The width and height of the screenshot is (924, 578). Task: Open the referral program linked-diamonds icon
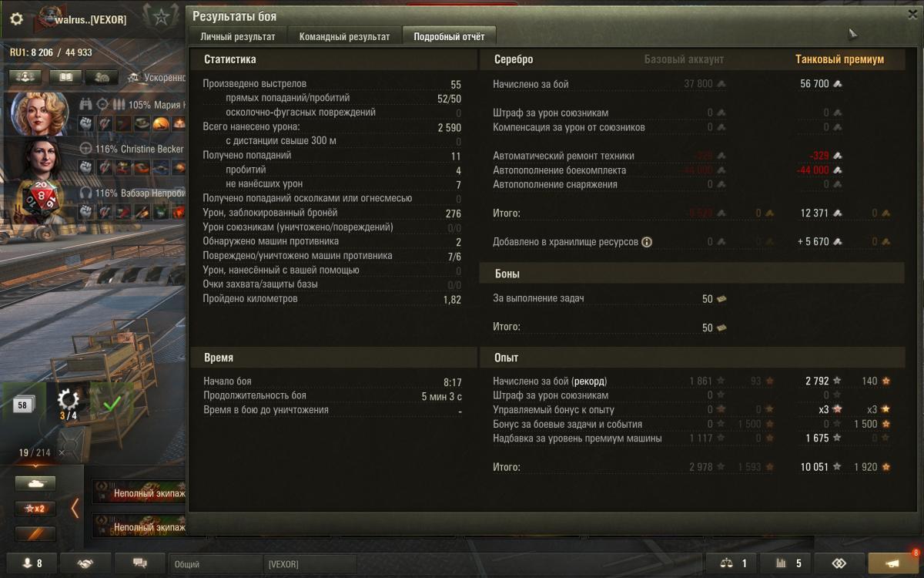click(x=839, y=563)
